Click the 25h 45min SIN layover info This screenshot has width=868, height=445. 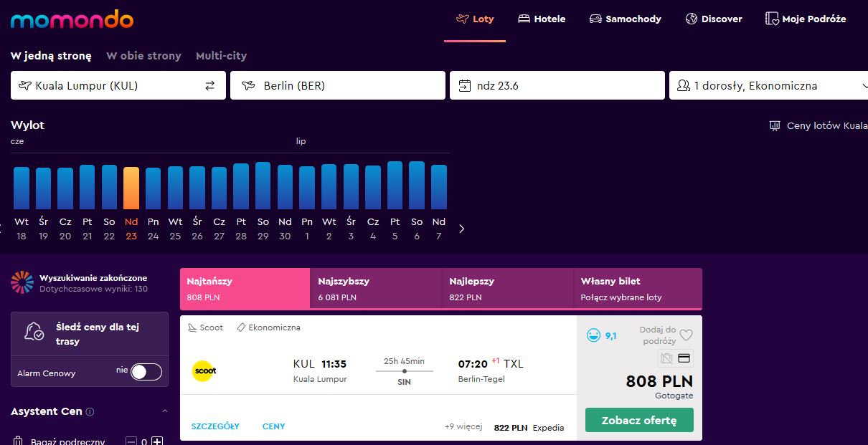[405, 371]
